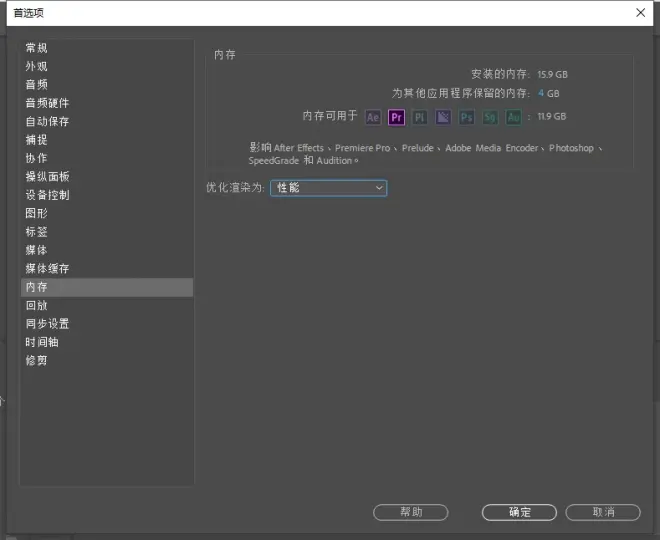Open the 优化渲染为 dropdown showing 性能
Screen dimensions: 660x540
[329, 188]
